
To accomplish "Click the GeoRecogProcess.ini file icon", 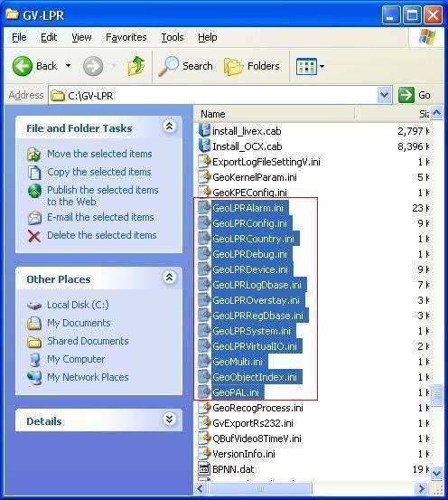I will (204, 408).
